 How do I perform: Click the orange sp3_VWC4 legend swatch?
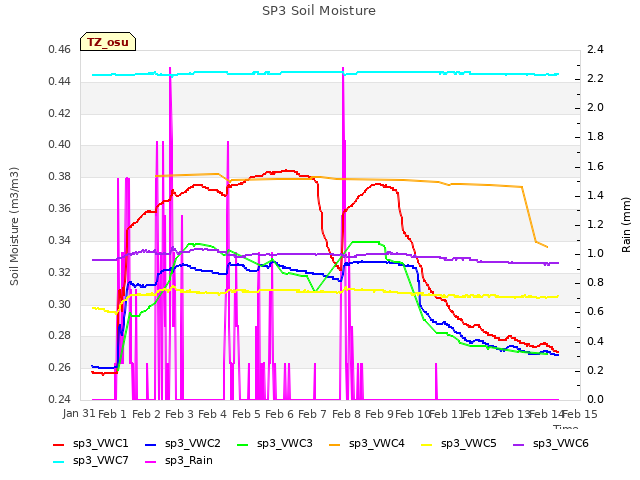tap(335, 444)
